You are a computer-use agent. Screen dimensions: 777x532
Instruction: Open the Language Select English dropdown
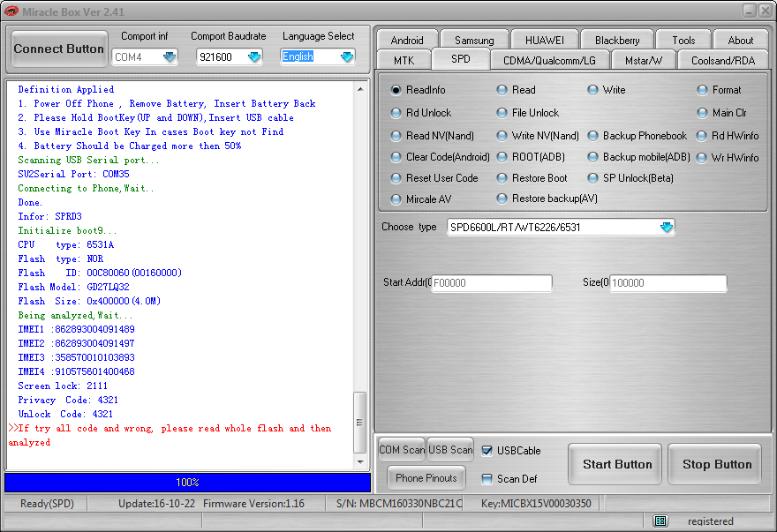347,57
